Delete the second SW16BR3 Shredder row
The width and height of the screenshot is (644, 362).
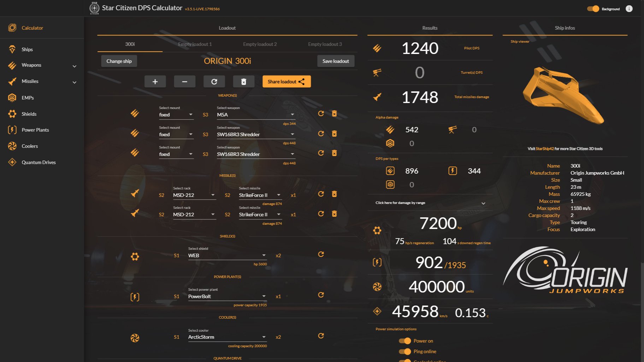click(334, 153)
